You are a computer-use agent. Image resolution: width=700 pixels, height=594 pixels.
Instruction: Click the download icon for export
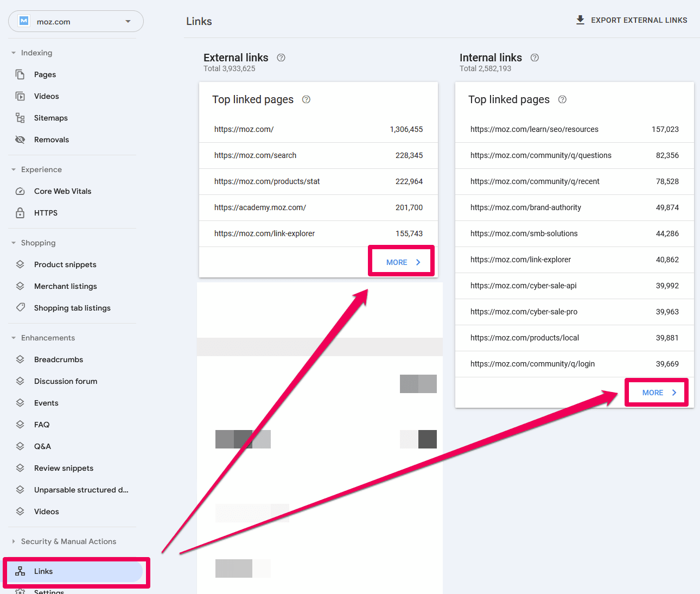click(580, 20)
